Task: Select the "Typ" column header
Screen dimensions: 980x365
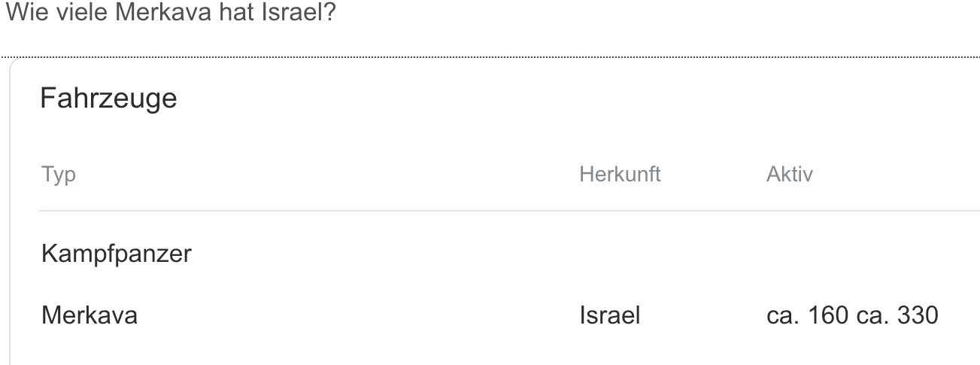Action: [59, 175]
